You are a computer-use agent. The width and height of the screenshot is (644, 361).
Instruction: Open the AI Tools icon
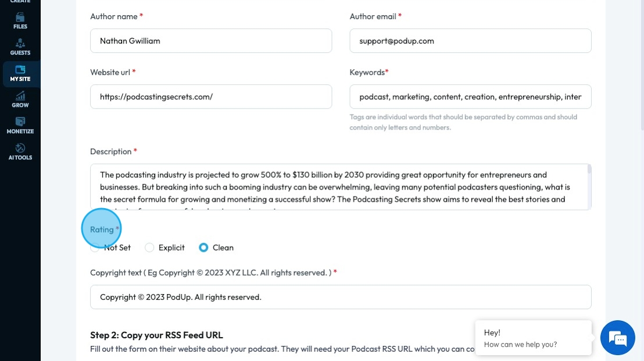point(20,148)
